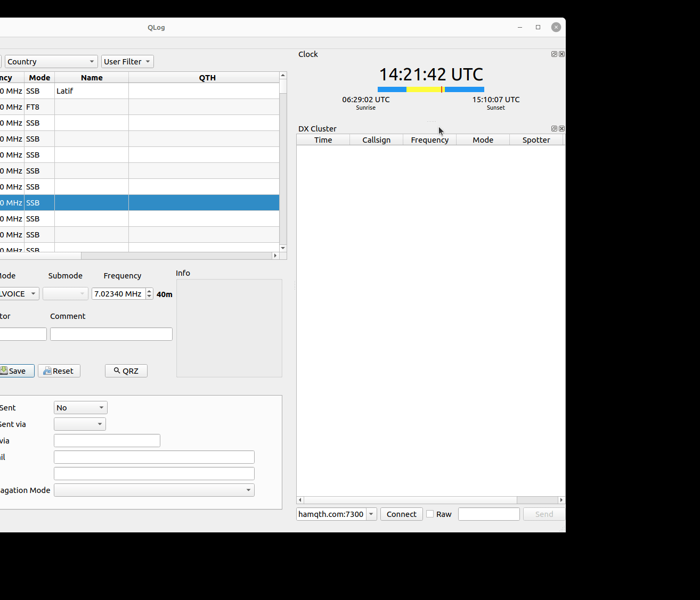The image size is (700, 600).
Task: Open the Submode dropdown
Action: (x=66, y=294)
